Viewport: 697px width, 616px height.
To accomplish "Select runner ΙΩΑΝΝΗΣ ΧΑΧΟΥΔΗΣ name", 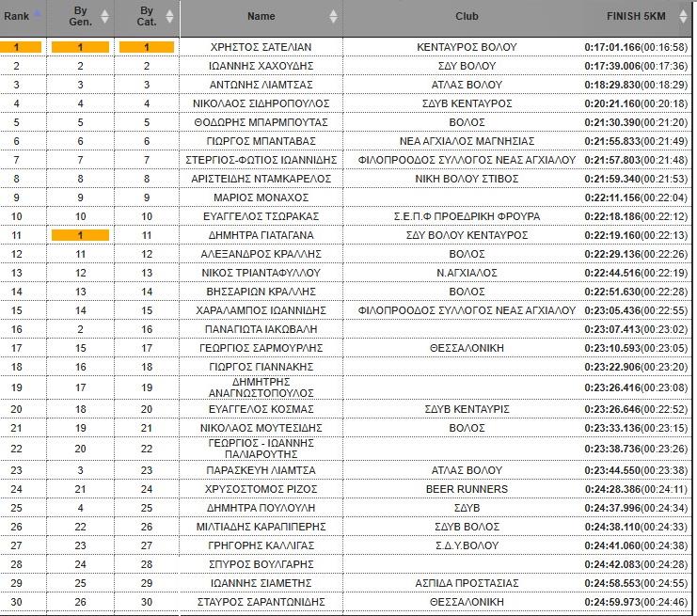I will tap(261, 66).
